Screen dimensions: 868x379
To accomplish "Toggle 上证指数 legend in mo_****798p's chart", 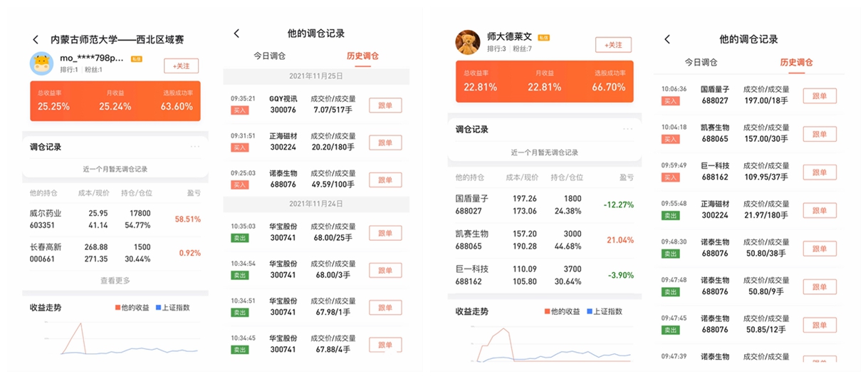I will pos(173,307).
